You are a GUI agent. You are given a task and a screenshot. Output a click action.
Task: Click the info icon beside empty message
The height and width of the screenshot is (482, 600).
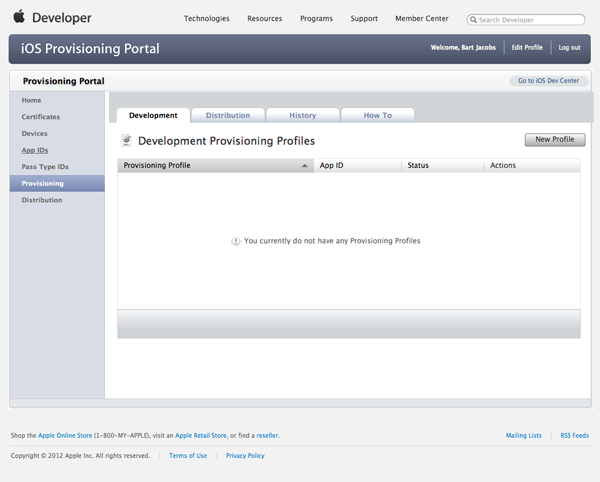[235, 241]
